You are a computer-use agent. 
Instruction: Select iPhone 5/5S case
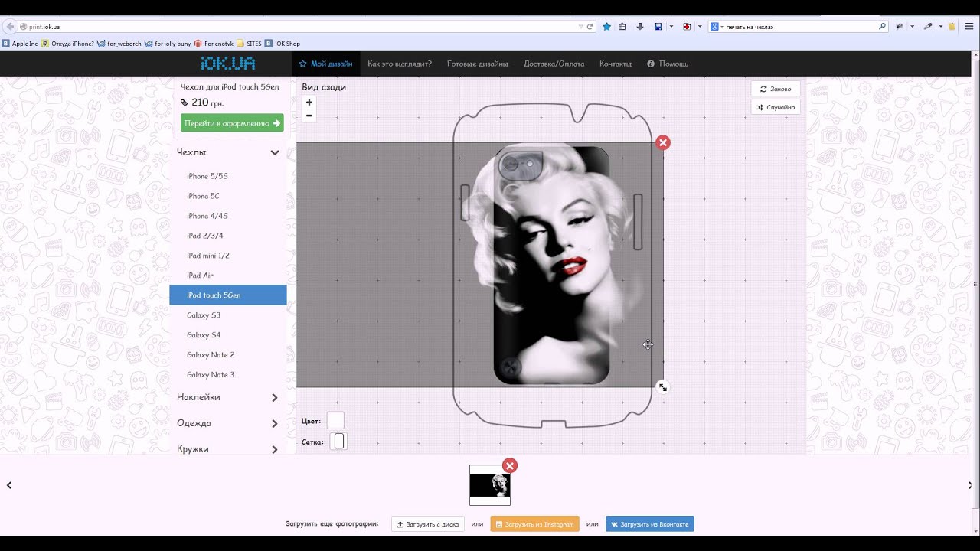point(228,176)
